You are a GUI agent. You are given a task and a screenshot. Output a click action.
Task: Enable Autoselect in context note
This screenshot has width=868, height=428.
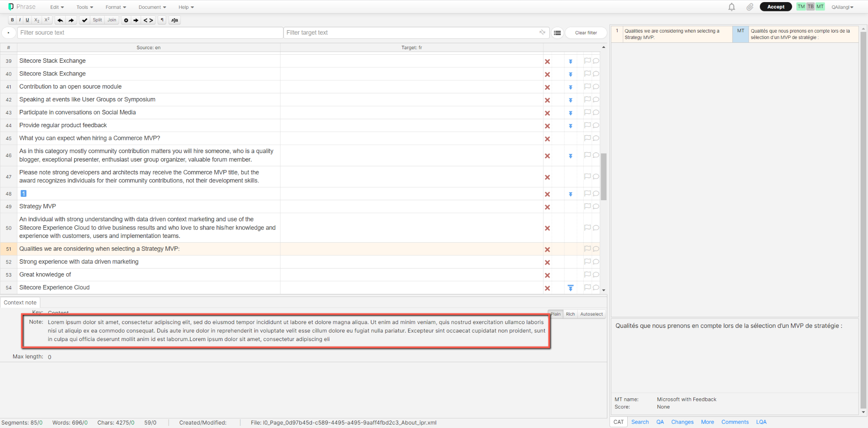click(x=591, y=314)
